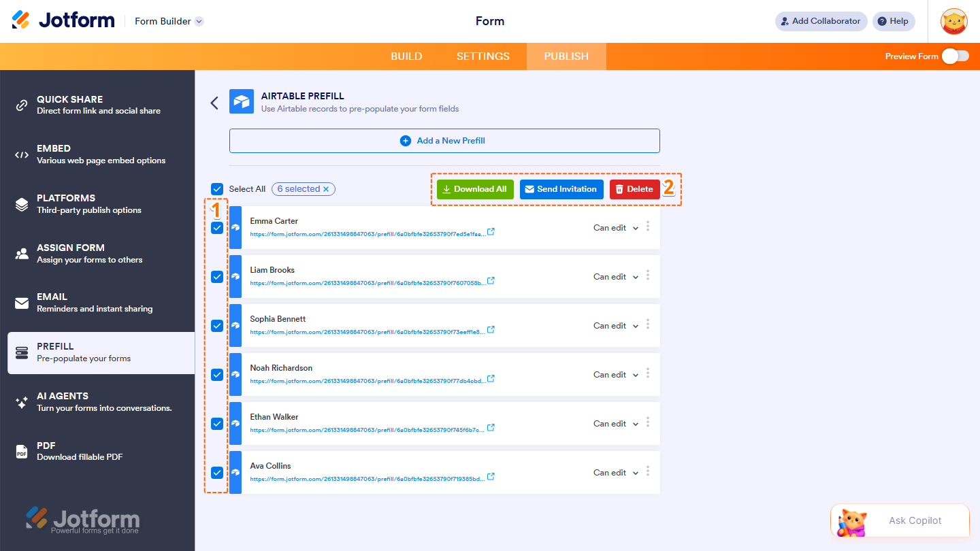The height and width of the screenshot is (551, 980).
Task: Open the user avatar menu
Action: click(954, 21)
